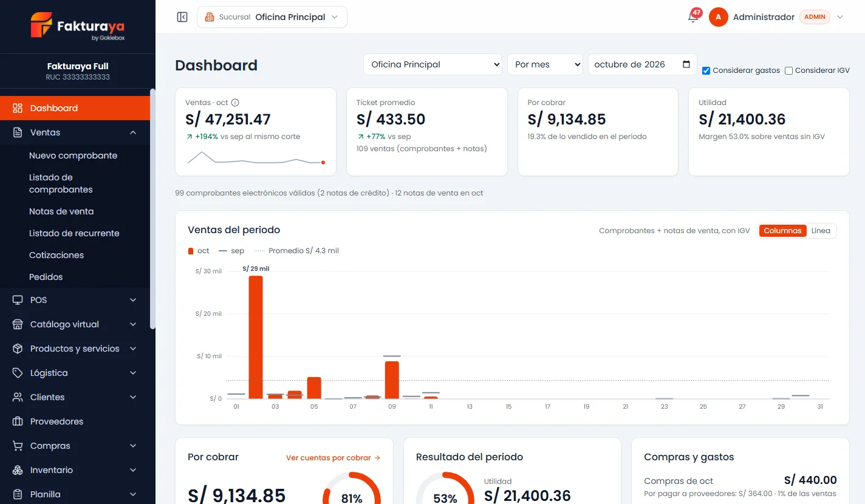The height and width of the screenshot is (504, 865).
Task: Click the sidebar vertical scrollbar
Action: [x=152, y=209]
